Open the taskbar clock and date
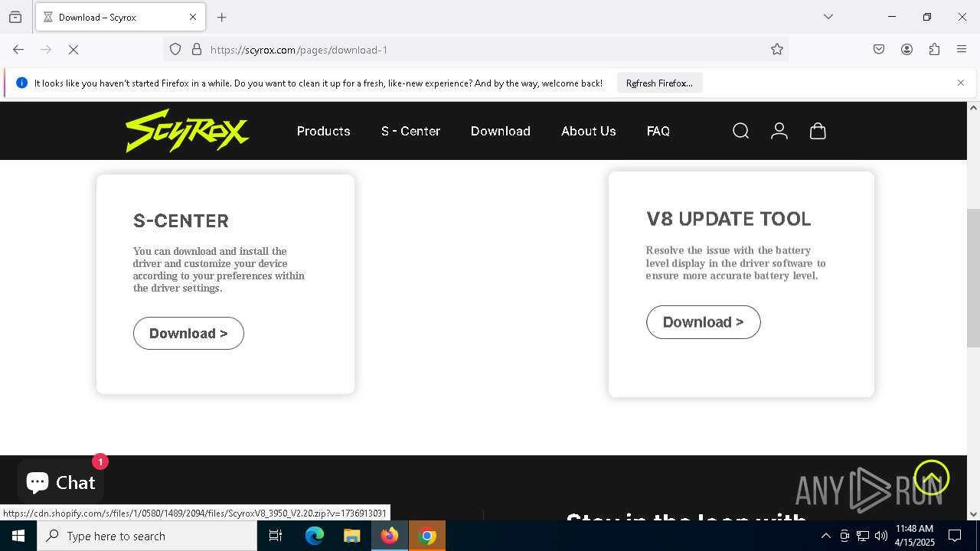The width and height of the screenshot is (980, 551). click(914, 536)
